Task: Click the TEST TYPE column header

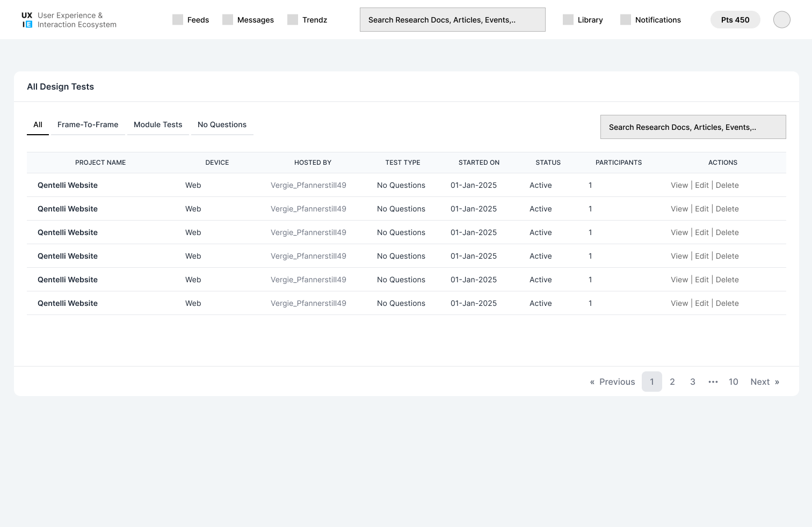Action: (x=403, y=163)
